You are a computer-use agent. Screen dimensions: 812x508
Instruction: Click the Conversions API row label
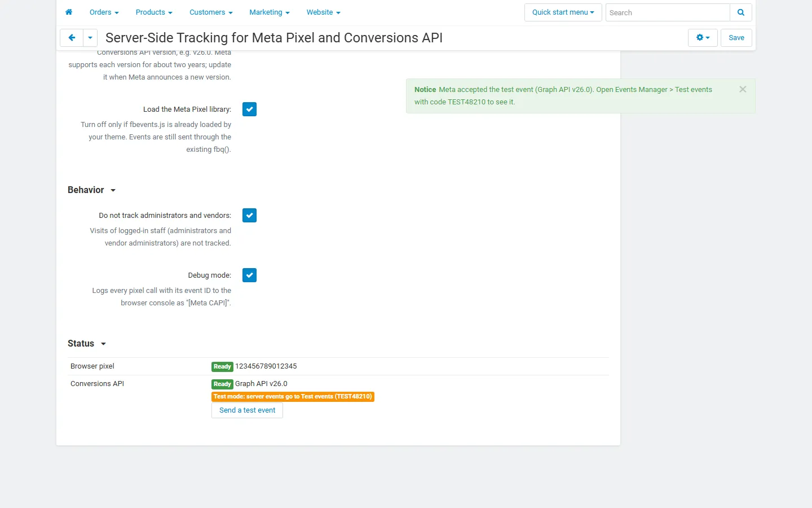(97, 384)
